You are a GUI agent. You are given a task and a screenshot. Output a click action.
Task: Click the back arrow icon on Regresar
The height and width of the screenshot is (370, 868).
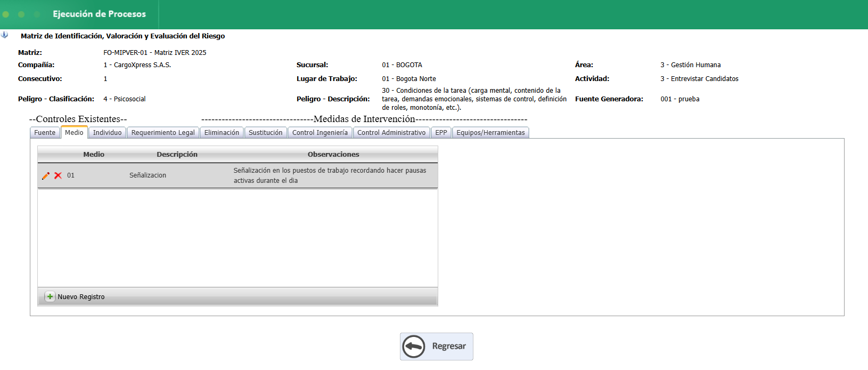click(x=414, y=347)
